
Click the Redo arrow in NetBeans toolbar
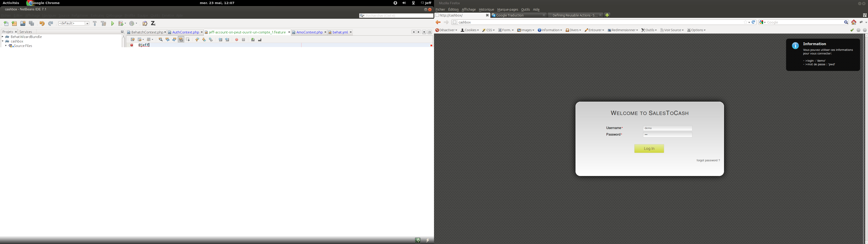(x=51, y=23)
